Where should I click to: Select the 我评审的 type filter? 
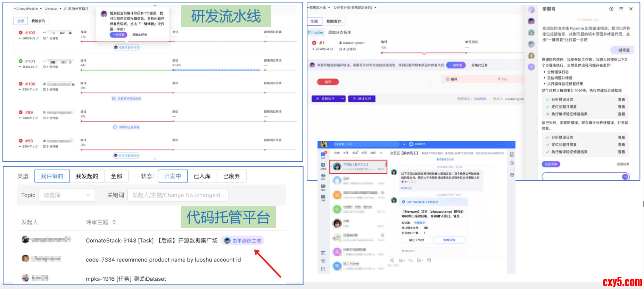(x=52, y=176)
